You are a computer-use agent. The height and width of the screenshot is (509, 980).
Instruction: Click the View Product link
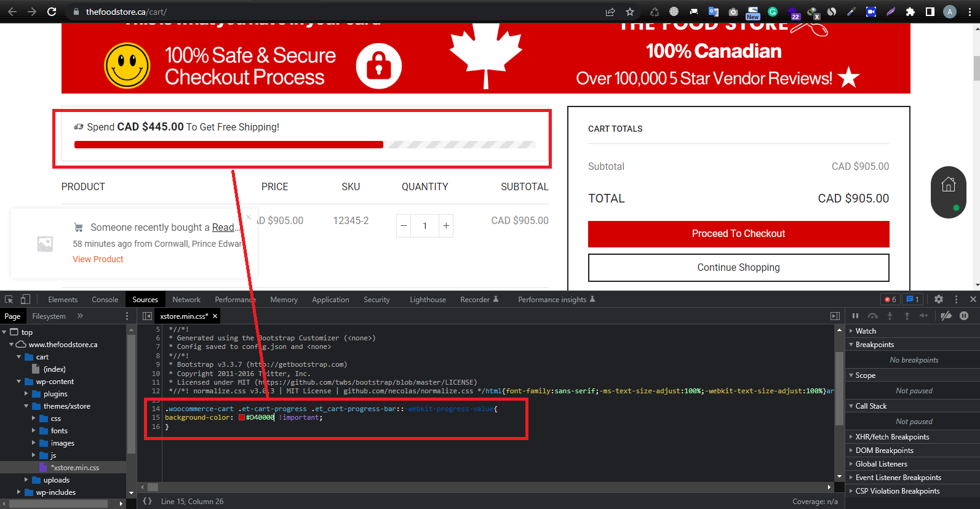click(98, 259)
